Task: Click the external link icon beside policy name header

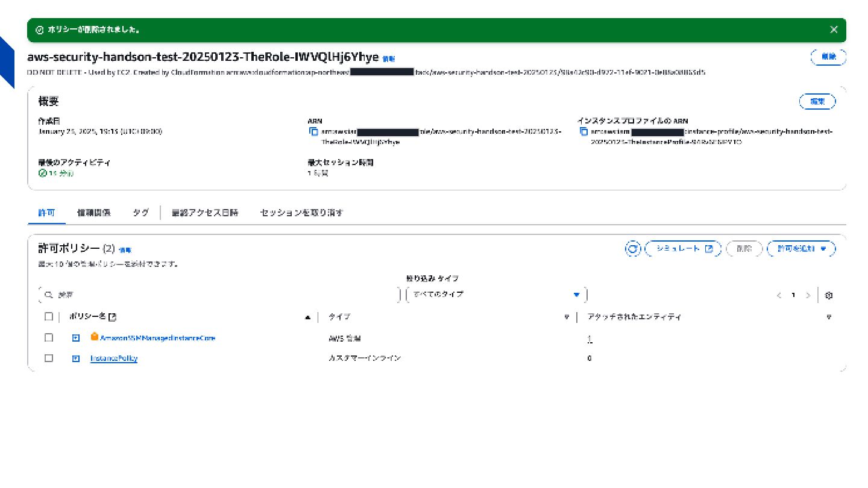Action: click(112, 317)
